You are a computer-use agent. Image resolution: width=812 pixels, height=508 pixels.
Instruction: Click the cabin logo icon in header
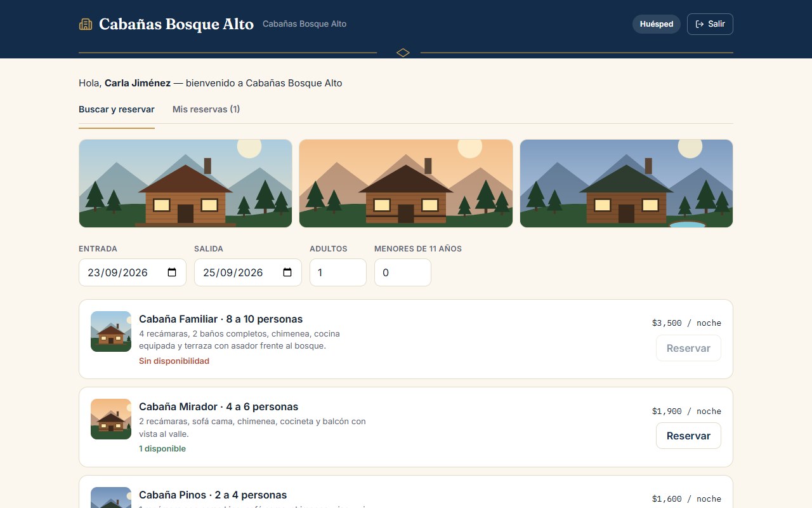(86, 24)
